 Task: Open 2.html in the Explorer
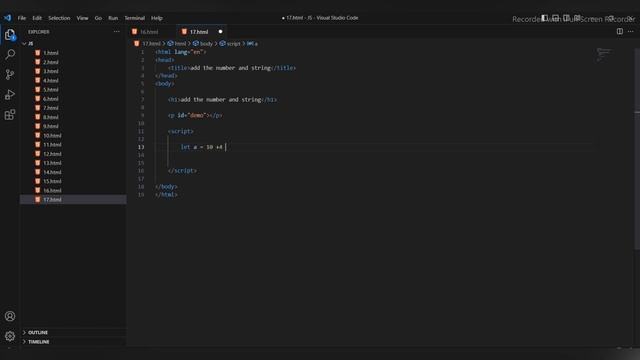51,62
